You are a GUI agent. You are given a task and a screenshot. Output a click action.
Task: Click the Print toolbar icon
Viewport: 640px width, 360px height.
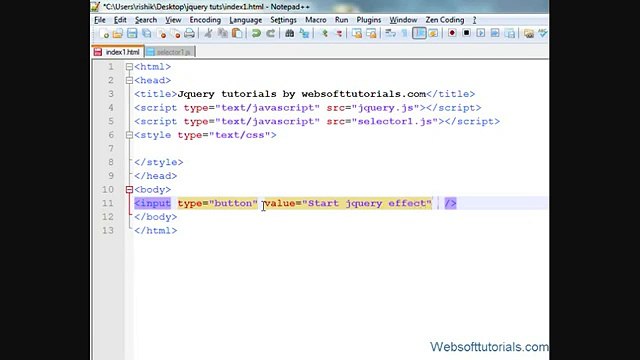(189, 33)
